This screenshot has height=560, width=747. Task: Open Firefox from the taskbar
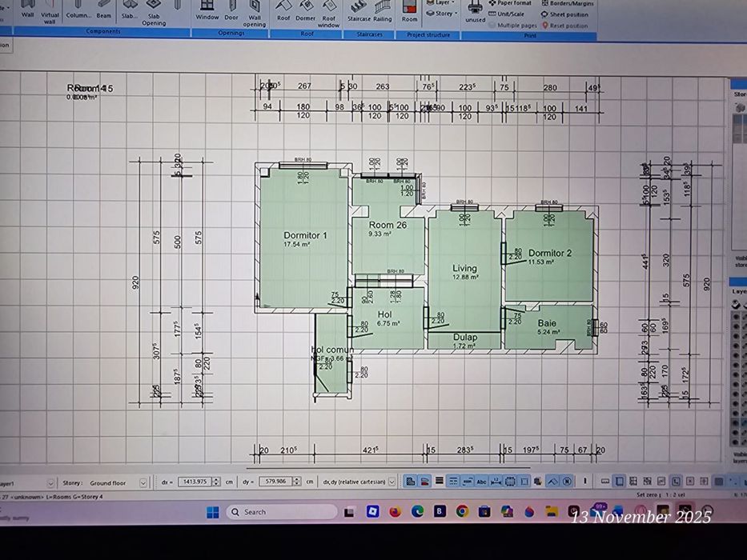pyautogui.click(x=395, y=512)
